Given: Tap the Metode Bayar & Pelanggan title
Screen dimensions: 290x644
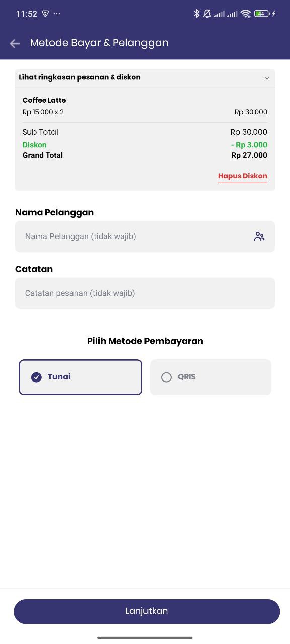Looking at the screenshot, I should [x=99, y=43].
